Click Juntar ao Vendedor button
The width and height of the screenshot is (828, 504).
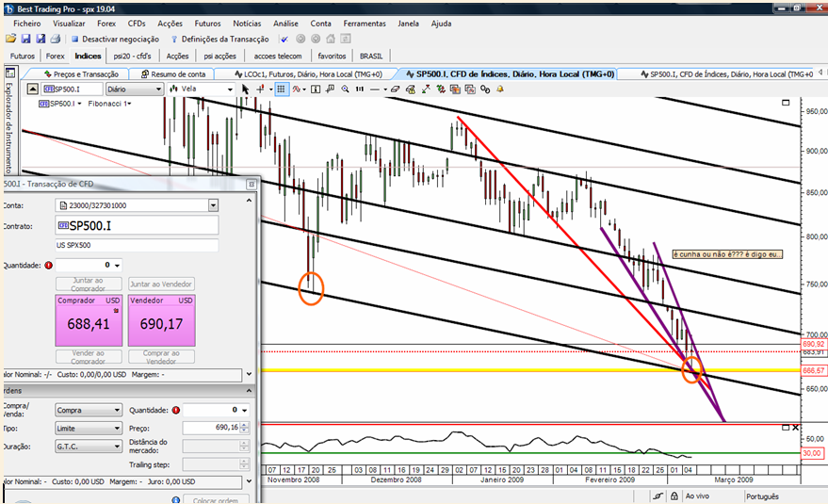161,284
